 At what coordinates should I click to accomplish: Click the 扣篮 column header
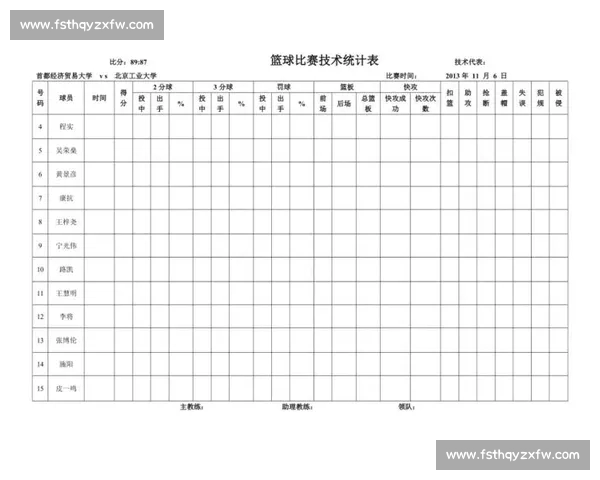pos(450,98)
